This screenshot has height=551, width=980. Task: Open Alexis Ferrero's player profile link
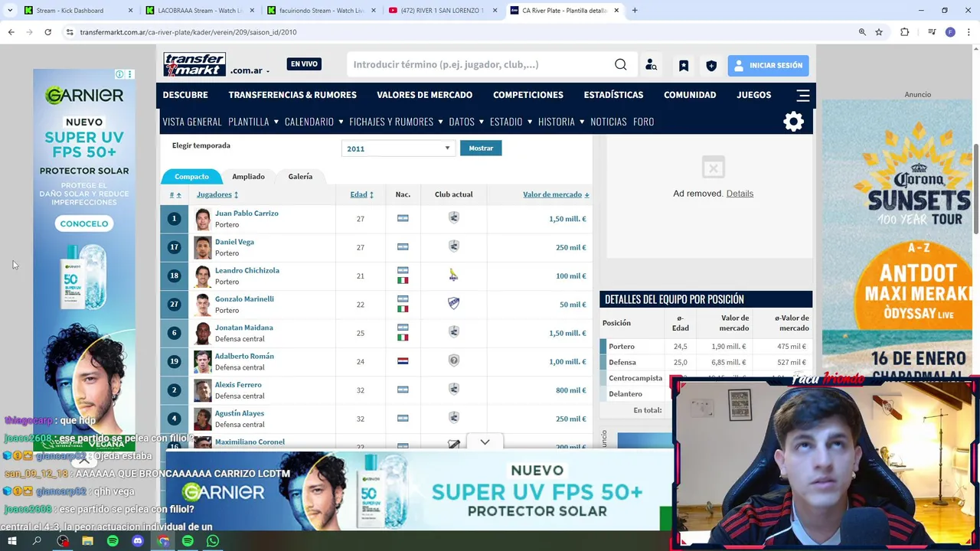(238, 385)
